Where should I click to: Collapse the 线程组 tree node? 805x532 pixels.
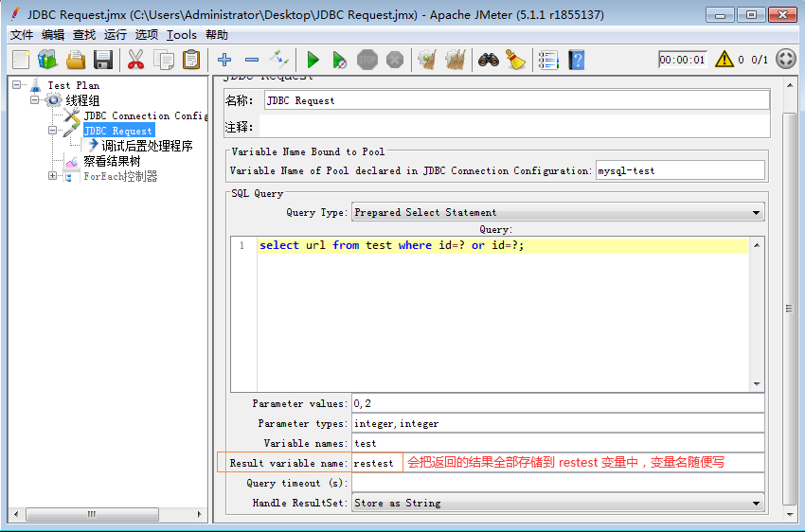coord(34,99)
